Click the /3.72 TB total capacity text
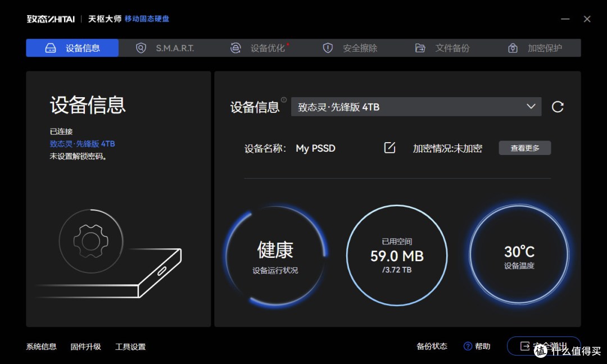The image size is (607, 364). point(397,270)
